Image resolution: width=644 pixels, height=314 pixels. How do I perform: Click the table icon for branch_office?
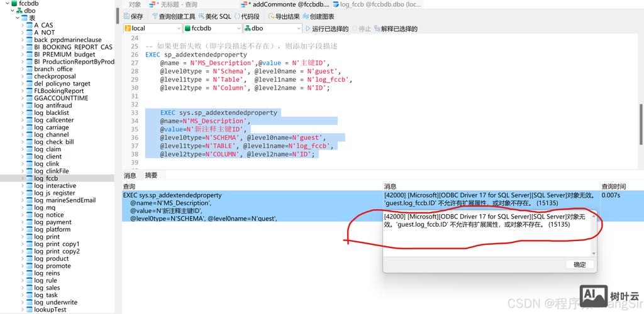tap(29, 69)
